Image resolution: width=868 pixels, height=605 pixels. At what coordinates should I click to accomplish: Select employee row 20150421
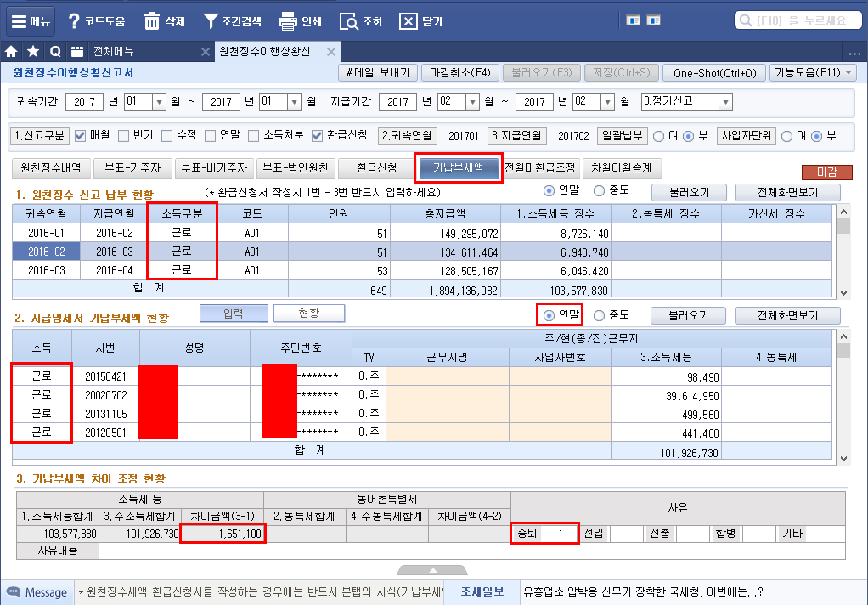(x=422, y=376)
